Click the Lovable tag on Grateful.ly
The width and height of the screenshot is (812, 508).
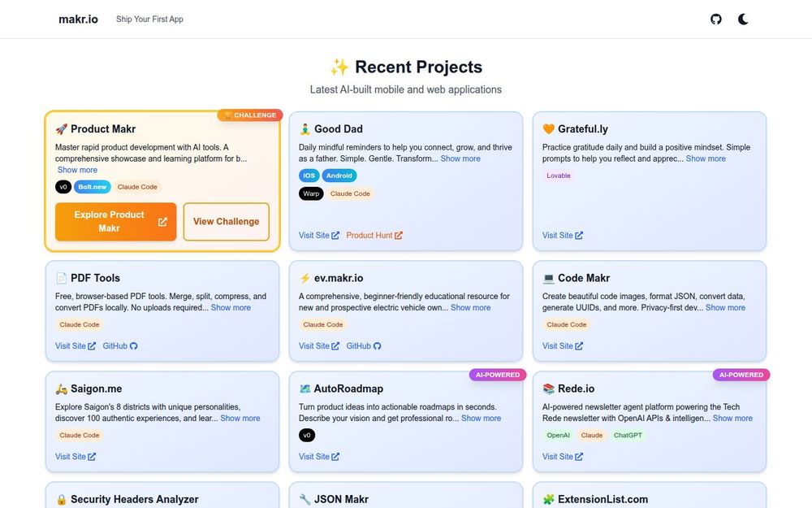559,176
